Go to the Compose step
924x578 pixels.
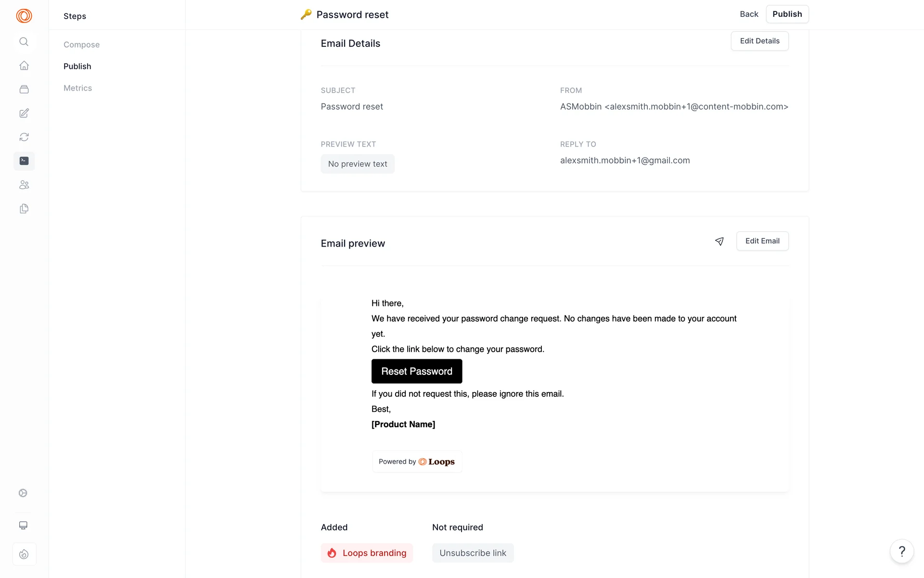pos(81,45)
